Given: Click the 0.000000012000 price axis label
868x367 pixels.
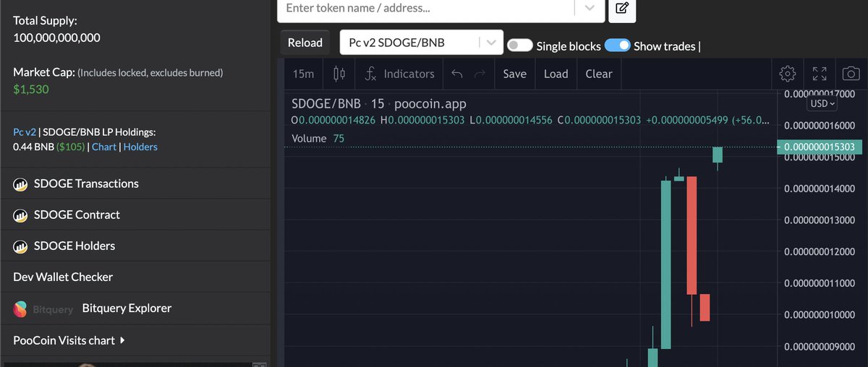Looking at the screenshot, I should pos(820,251).
